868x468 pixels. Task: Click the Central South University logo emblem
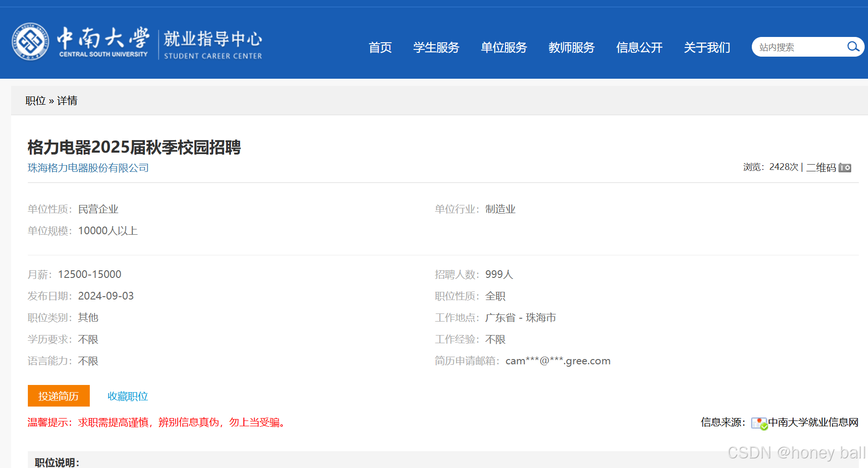click(30, 42)
